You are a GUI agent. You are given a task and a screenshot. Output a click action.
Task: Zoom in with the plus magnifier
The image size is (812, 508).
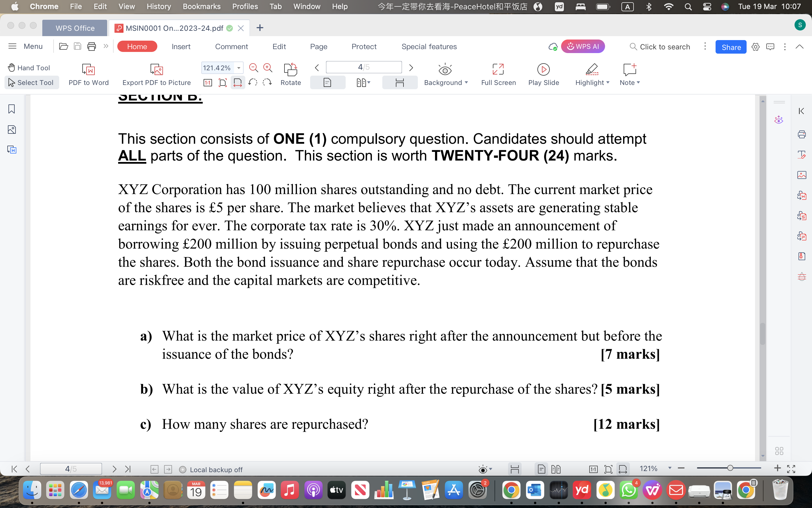[x=268, y=68]
